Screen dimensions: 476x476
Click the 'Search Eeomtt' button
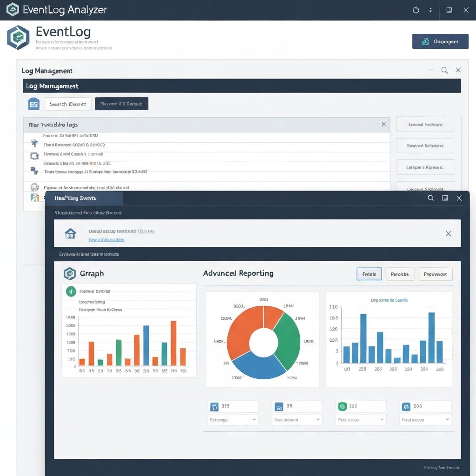click(x=68, y=104)
